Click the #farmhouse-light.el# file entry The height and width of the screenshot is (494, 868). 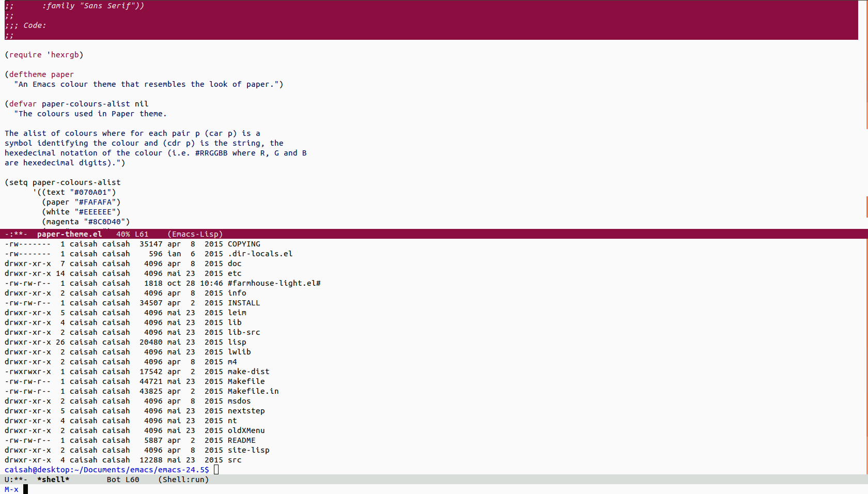coord(274,283)
